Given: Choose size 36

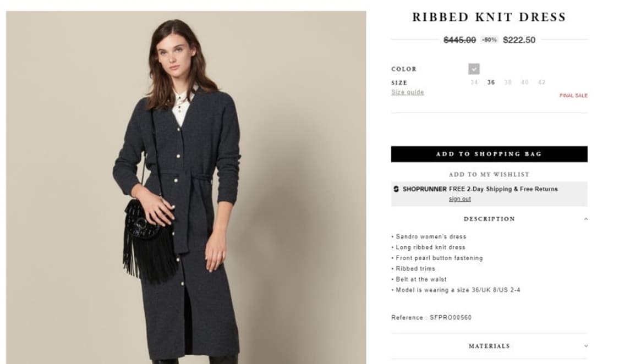Looking at the screenshot, I should [x=491, y=82].
